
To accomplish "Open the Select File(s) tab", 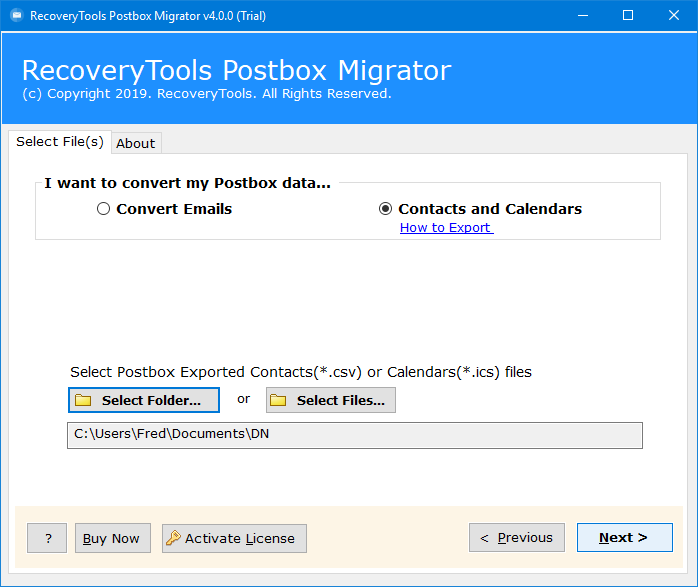I will click(x=60, y=142).
